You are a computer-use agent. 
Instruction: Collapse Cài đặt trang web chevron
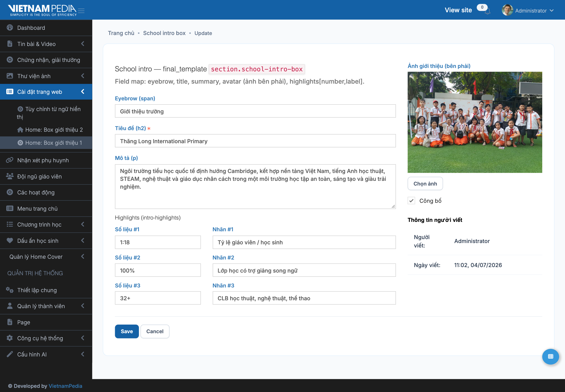(x=83, y=91)
